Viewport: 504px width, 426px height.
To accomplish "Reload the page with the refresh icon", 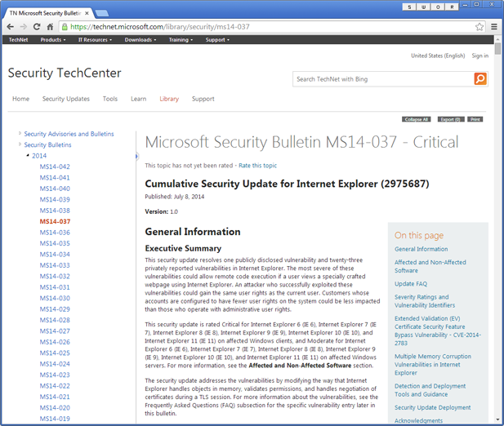I will click(38, 27).
